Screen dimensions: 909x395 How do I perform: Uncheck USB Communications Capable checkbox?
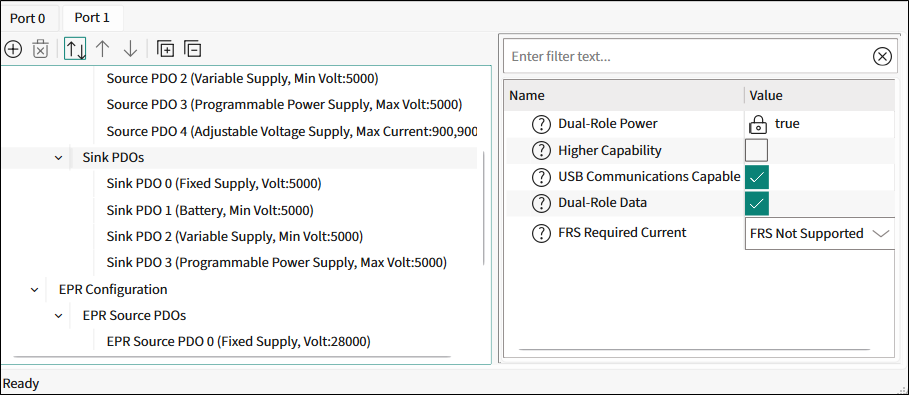pyautogui.click(x=757, y=177)
